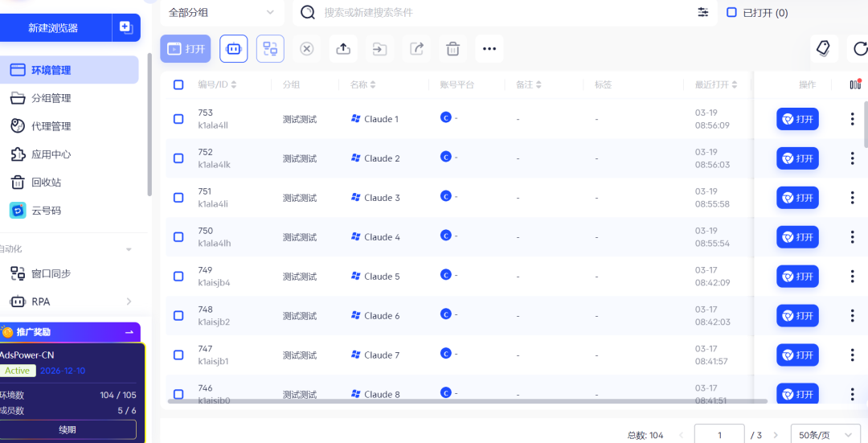Image resolution: width=868 pixels, height=443 pixels.
Task: Check the box for row 747
Action: 178,355
